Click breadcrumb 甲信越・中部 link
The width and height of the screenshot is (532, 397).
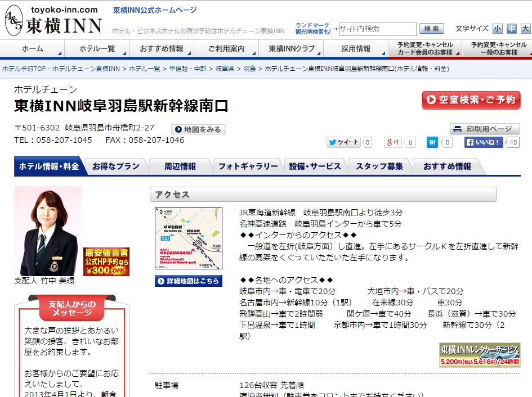tap(187, 69)
